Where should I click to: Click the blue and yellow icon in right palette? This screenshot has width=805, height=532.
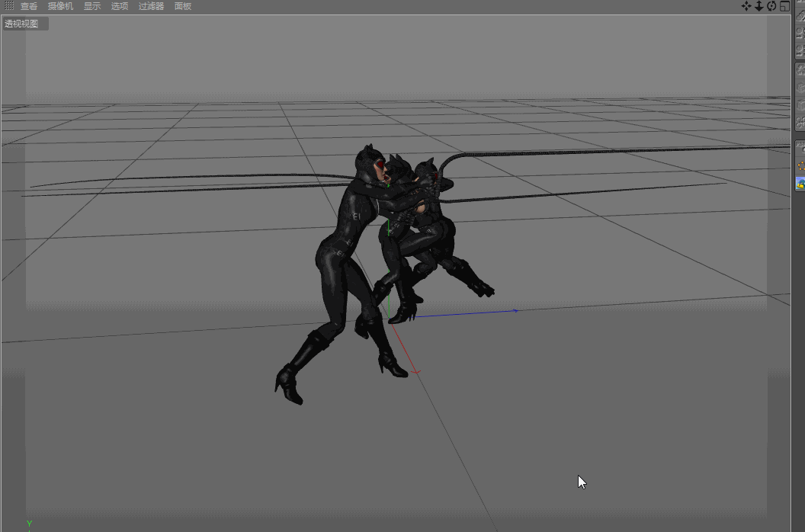800,184
